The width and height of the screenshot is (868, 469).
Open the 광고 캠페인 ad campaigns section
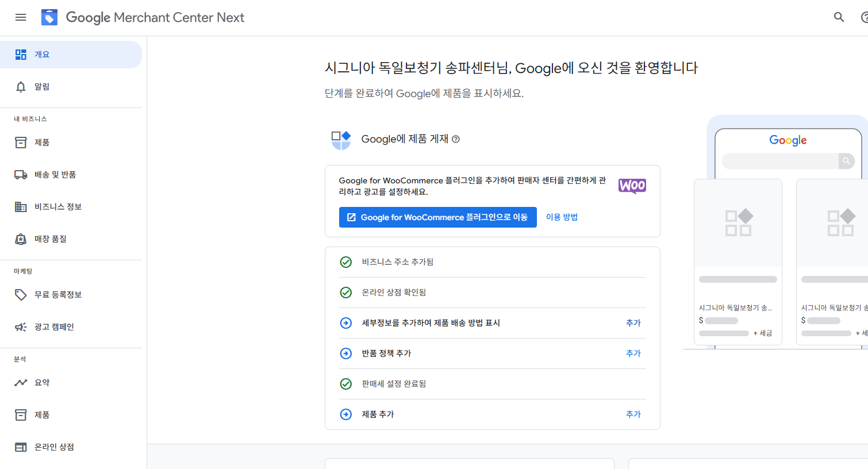pyautogui.click(x=52, y=326)
